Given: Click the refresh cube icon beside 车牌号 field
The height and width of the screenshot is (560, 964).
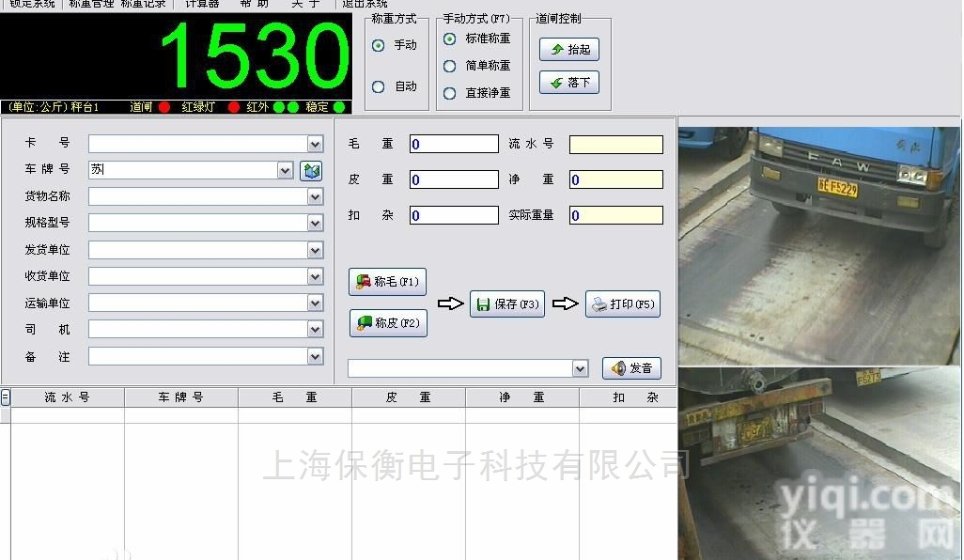Looking at the screenshot, I should pos(310,171).
